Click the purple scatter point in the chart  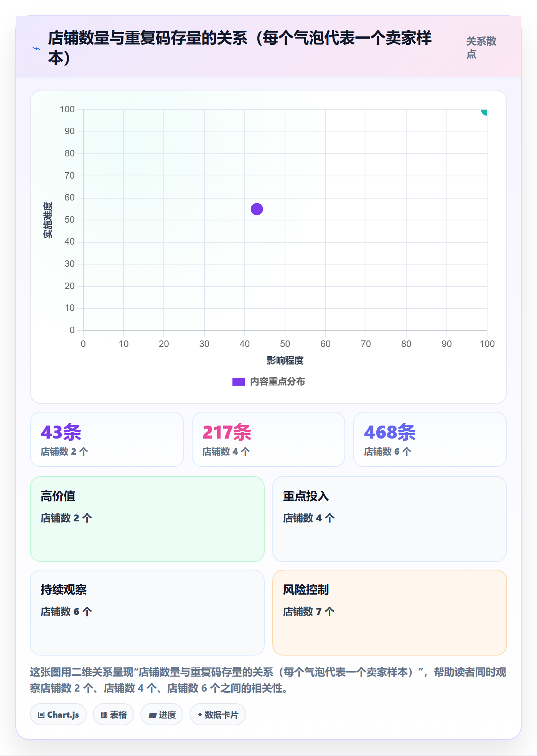(257, 209)
